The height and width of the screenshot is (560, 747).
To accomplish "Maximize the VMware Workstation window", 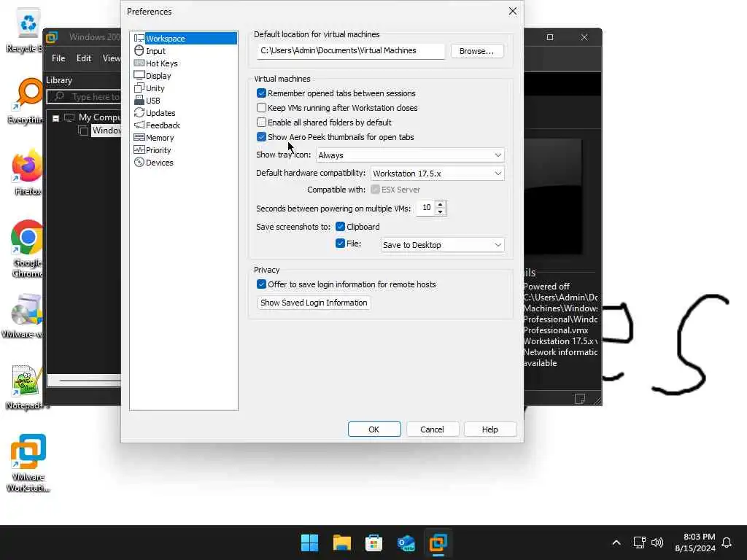I will tap(550, 37).
